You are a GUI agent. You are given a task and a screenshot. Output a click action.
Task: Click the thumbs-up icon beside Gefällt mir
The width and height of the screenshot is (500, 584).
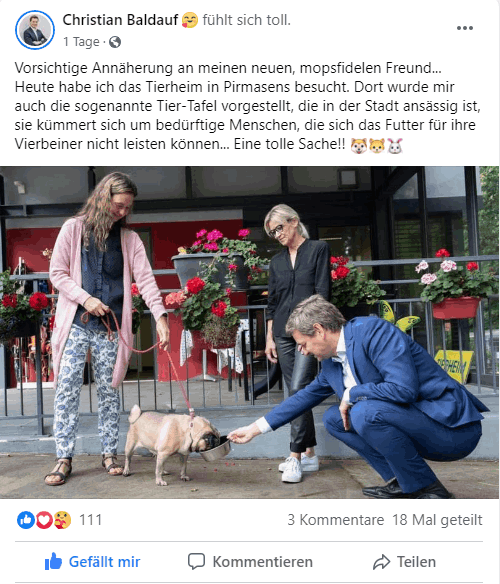pos(53,561)
